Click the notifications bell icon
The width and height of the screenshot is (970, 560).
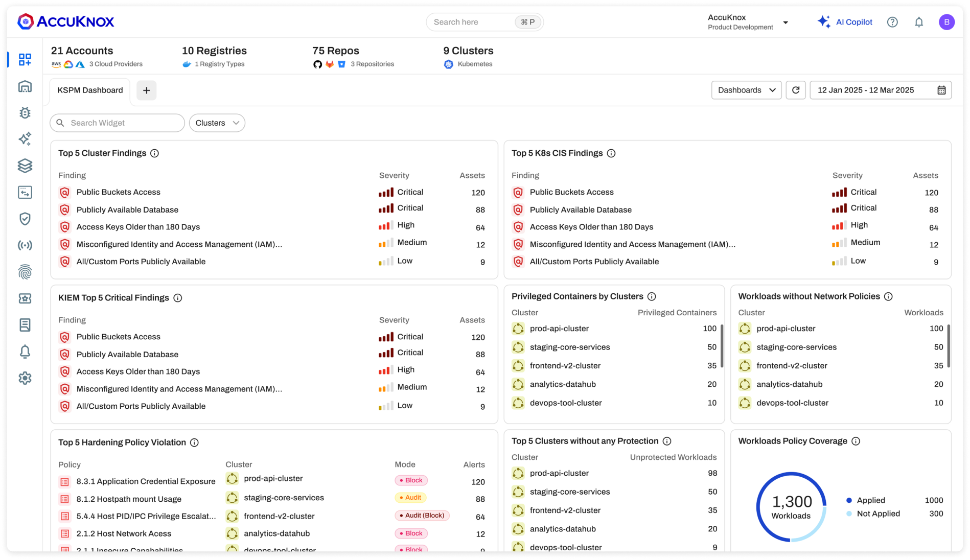918,22
